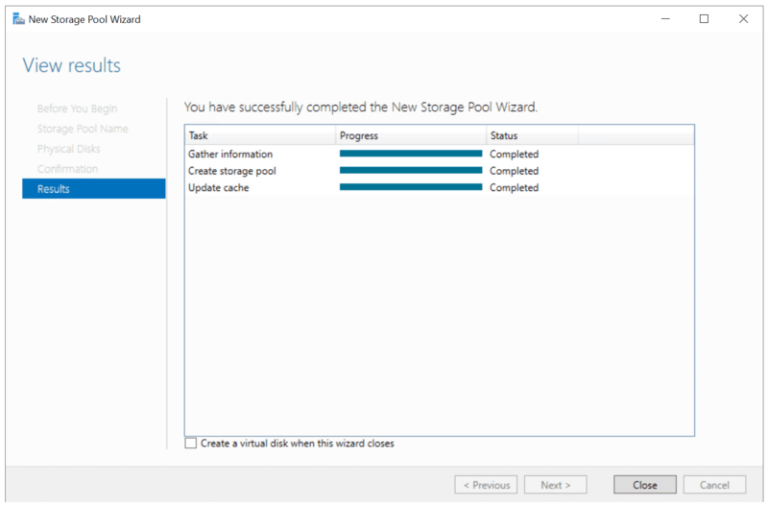The width and height of the screenshot is (768, 506).
Task: Select the Gather information task row
Action: pos(230,154)
